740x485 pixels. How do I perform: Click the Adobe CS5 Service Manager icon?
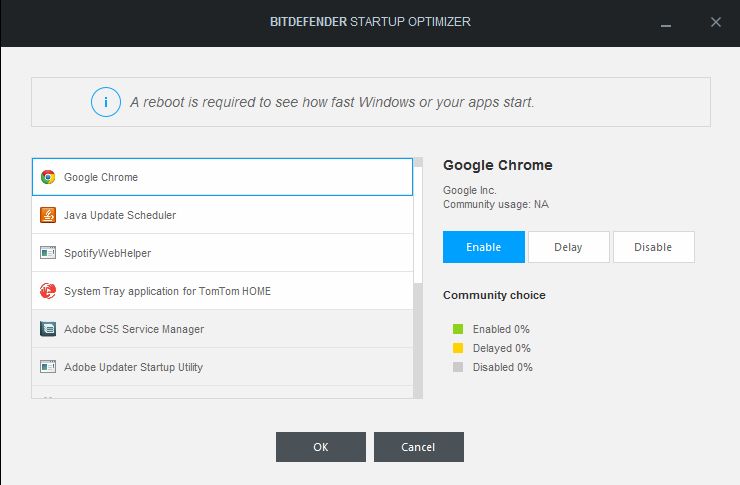48,329
